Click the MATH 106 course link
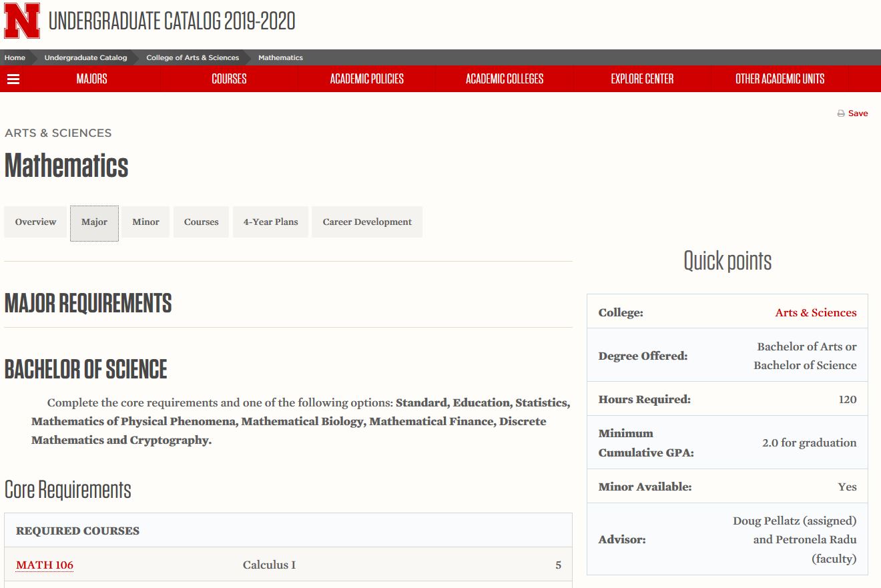This screenshot has width=881, height=588. pyautogui.click(x=45, y=565)
